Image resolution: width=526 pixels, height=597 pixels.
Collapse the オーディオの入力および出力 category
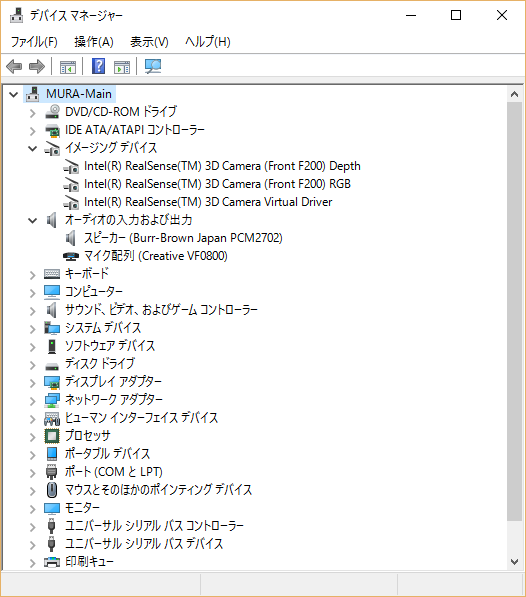pos(33,220)
